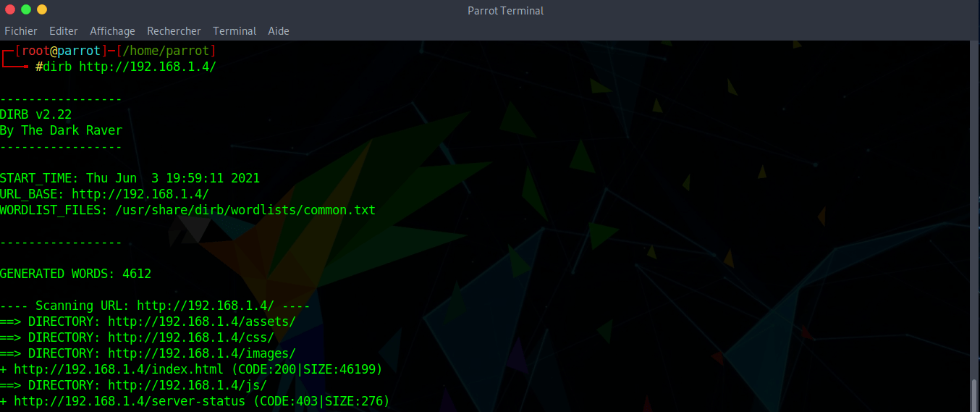Open the Terminal menu

click(235, 31)
